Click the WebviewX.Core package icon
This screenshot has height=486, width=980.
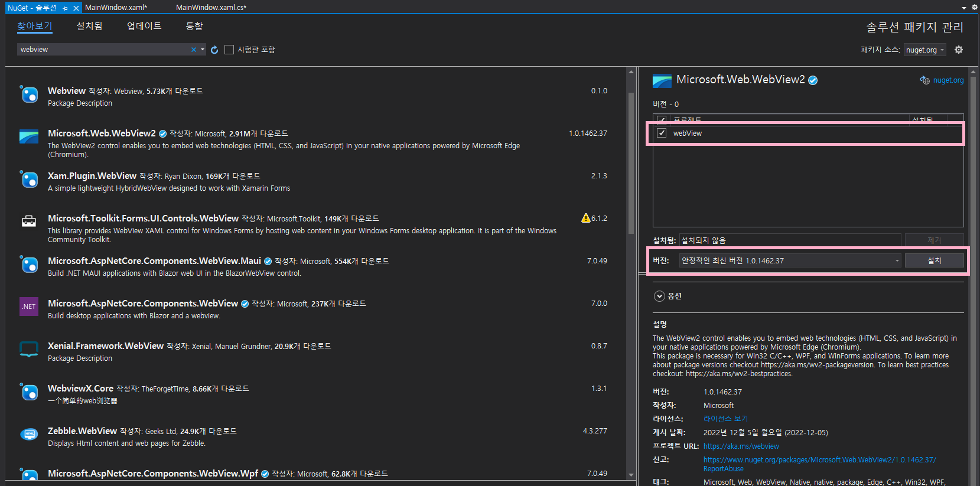click(29, 392)
